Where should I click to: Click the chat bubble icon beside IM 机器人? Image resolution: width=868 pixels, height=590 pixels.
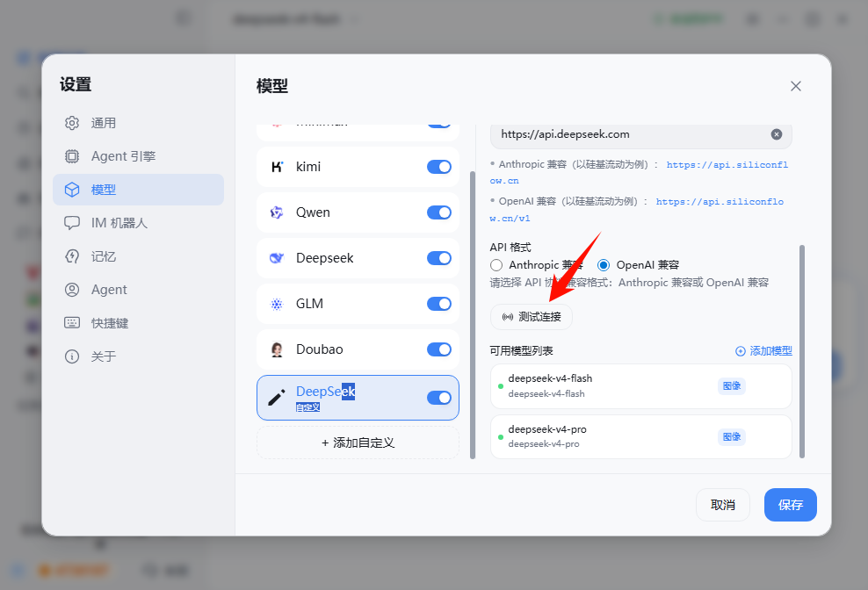(72, 222)
